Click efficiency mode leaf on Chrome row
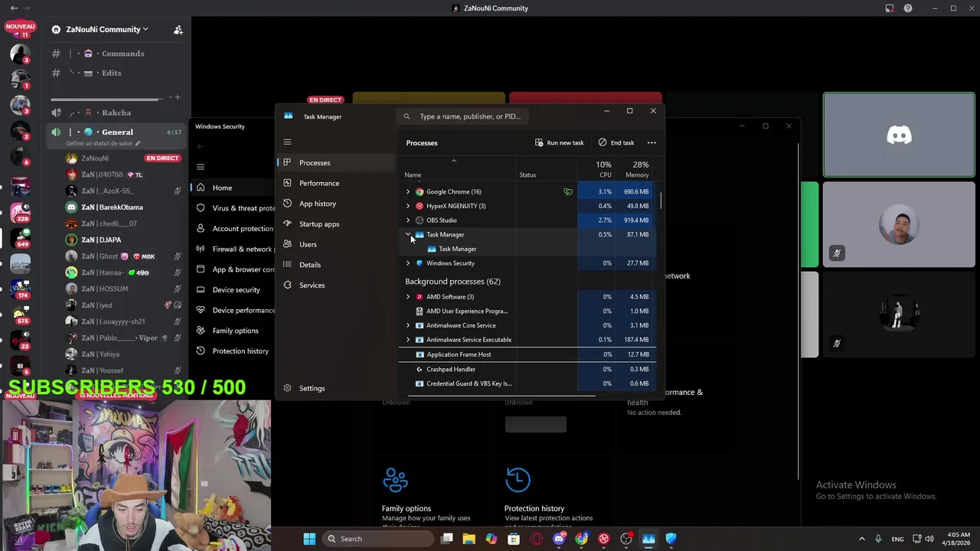The image size is (980, 551). coord(567,191)
